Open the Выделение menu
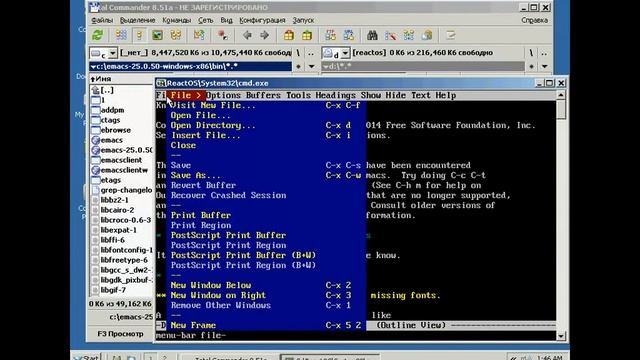Screen dimensions: 640x360 coord(137,20)
